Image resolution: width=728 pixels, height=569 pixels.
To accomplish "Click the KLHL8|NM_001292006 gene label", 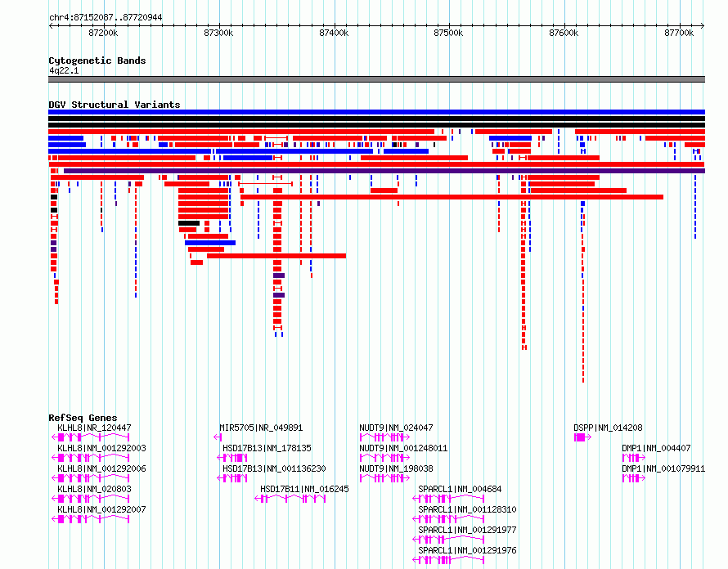I will click(x=101, y=468).
